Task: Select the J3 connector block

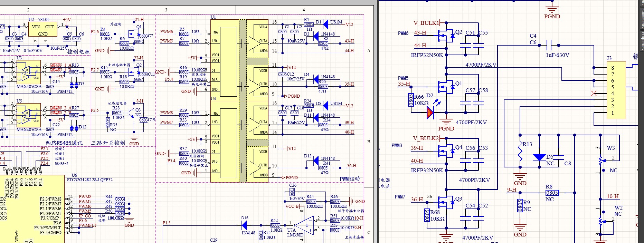Action: pyautogui.click(x=616, y=90)
